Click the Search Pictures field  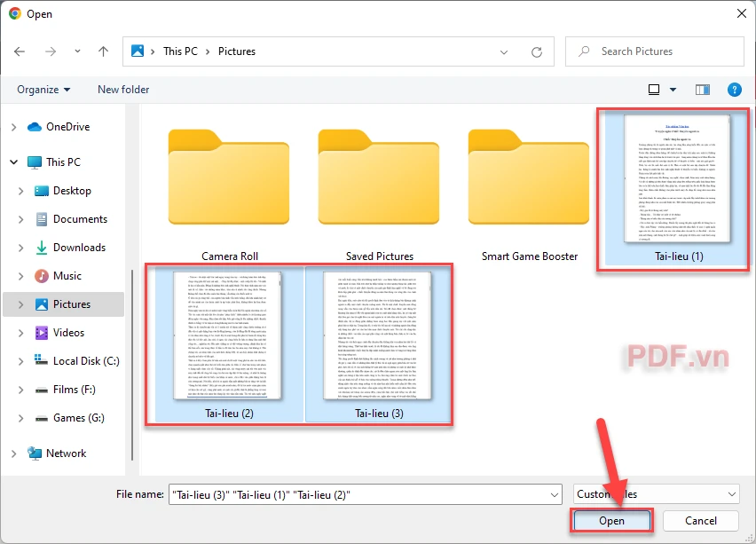click(655, 51)
